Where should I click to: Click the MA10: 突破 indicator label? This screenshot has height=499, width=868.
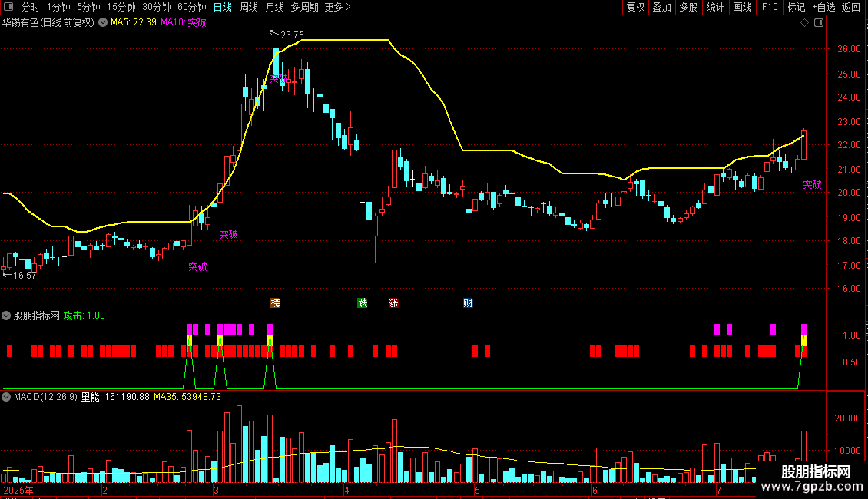pos(184,23)
